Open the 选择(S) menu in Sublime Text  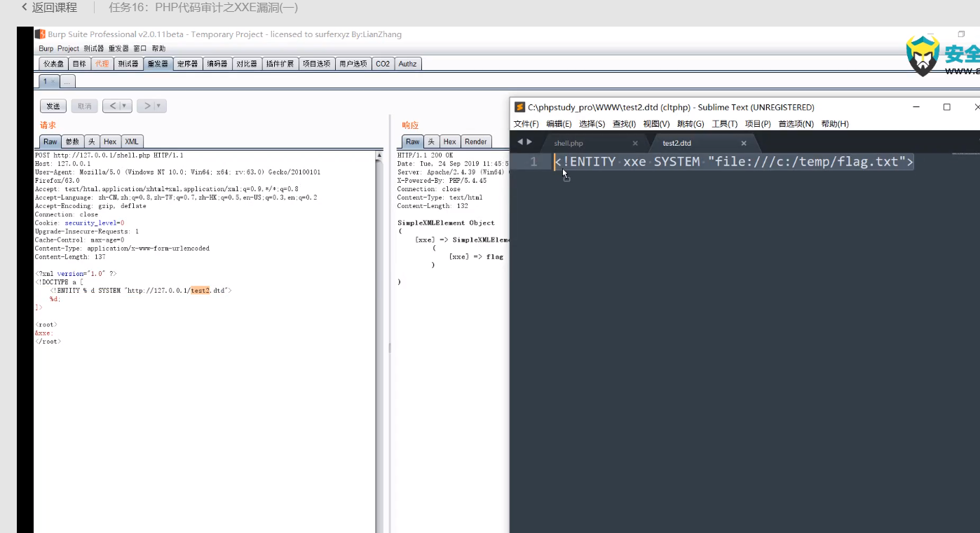pyautogui.click(x=592, y=124)
